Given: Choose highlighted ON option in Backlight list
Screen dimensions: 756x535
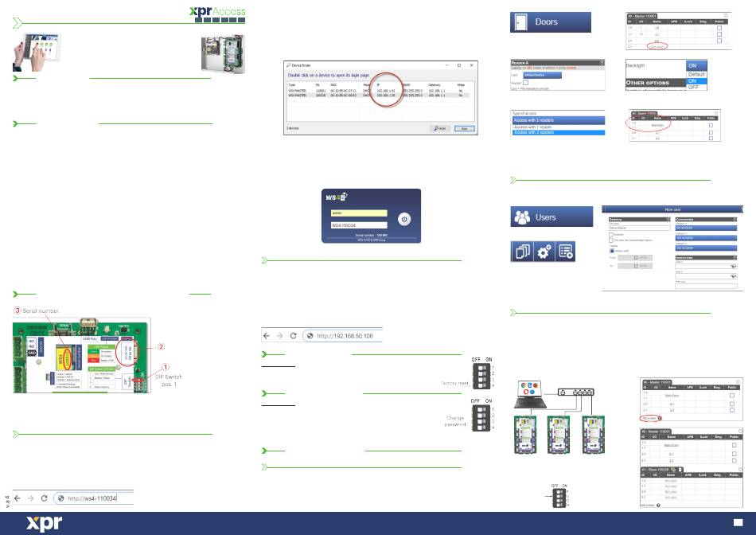Looking at the screenshot, I should pyautogui.click(x=696, y=81).
